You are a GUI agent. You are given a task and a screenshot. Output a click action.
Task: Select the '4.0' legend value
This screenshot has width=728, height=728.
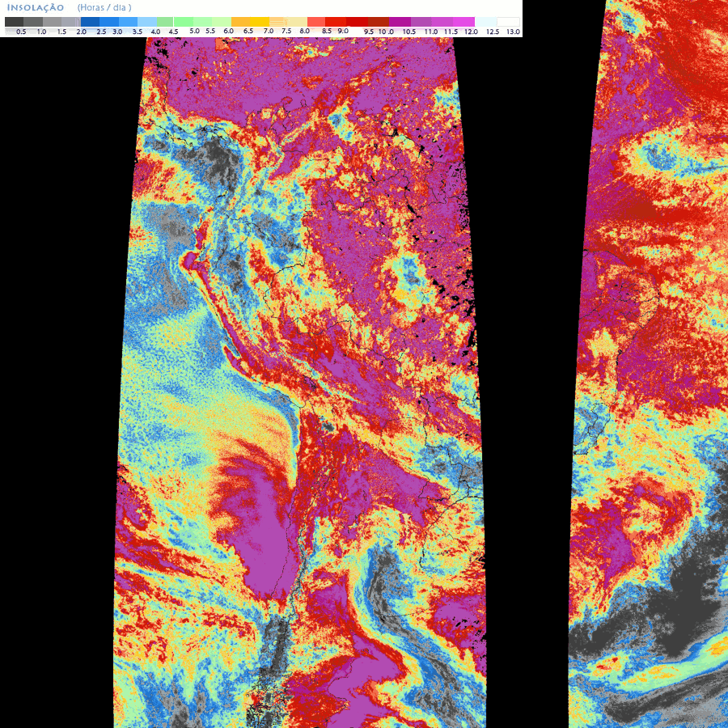click(x=155, y=32)
